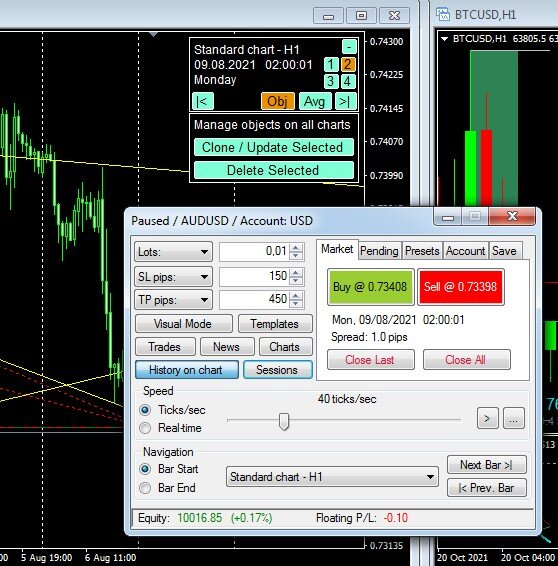The height and width of the screenshot is (566, 558).
Task: Open the Trades window
Action: [165, 347]
